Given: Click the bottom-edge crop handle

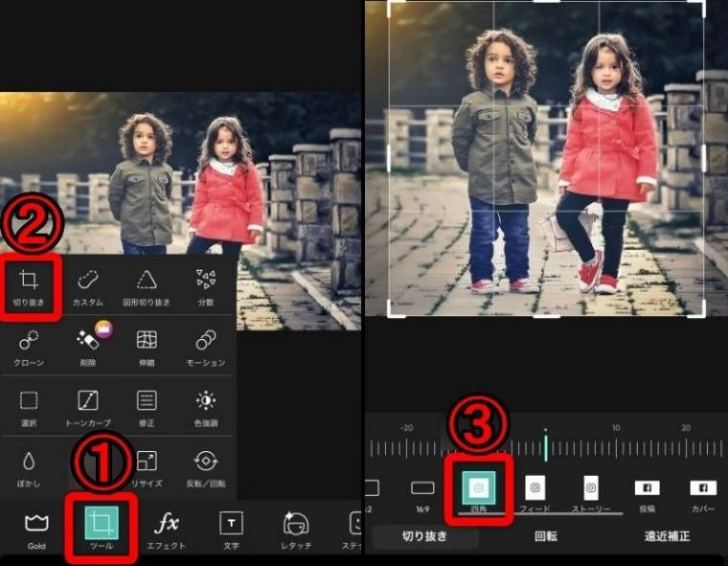Looking at the screenshot, I should pyautogui.click(x=546, y=316).
